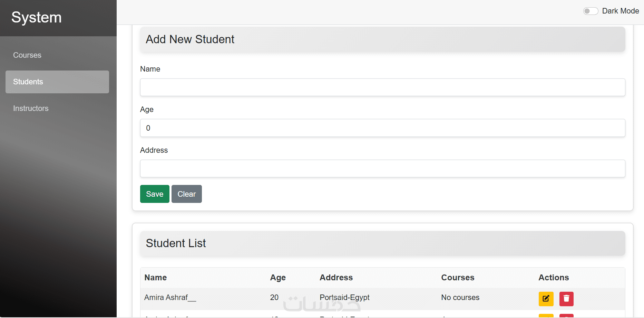Open the Courses sidebar page
The width and height of the screenshot is (644, 318).
[27, 55]
